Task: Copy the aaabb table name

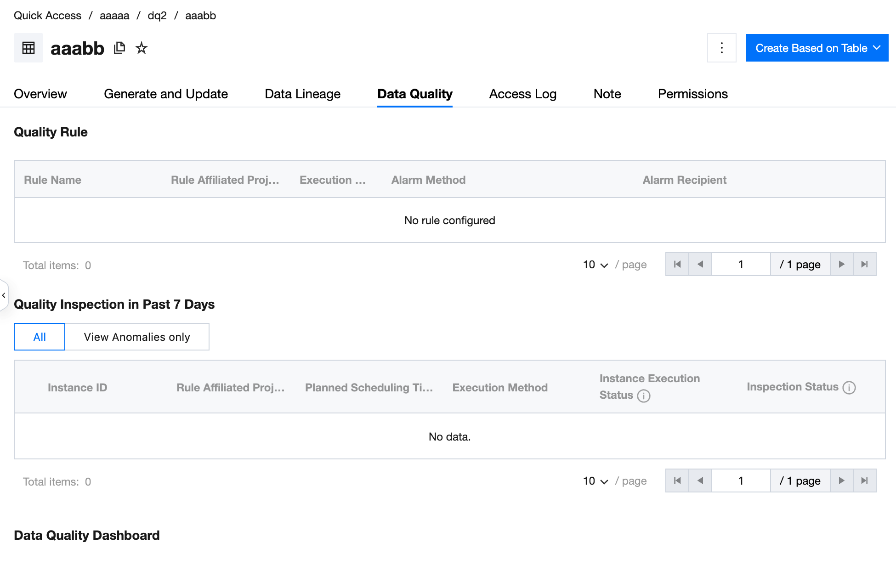Action: (119, 48)
